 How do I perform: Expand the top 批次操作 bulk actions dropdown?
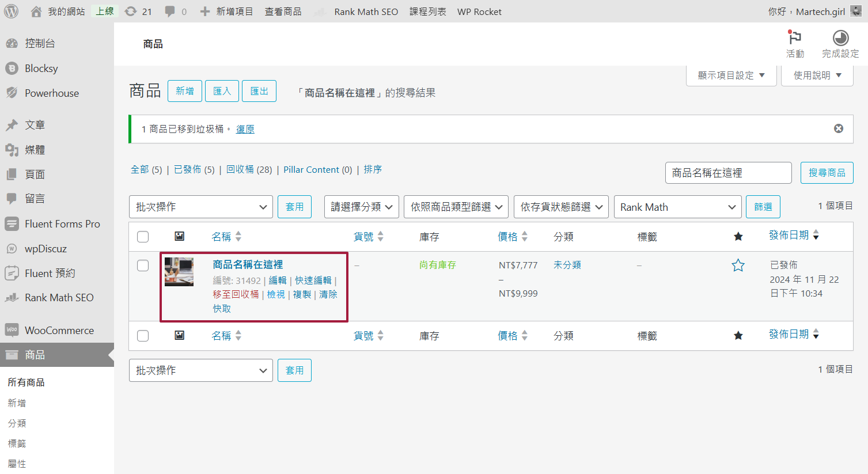point(201,207)
